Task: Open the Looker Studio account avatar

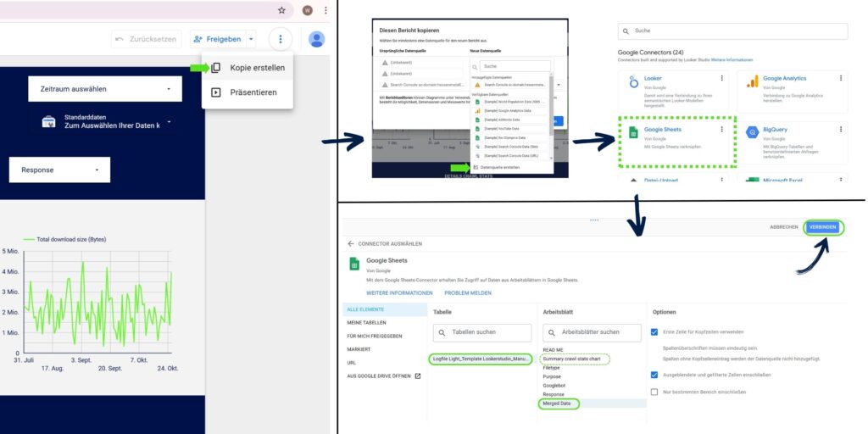Action: [x=317, y=39]
